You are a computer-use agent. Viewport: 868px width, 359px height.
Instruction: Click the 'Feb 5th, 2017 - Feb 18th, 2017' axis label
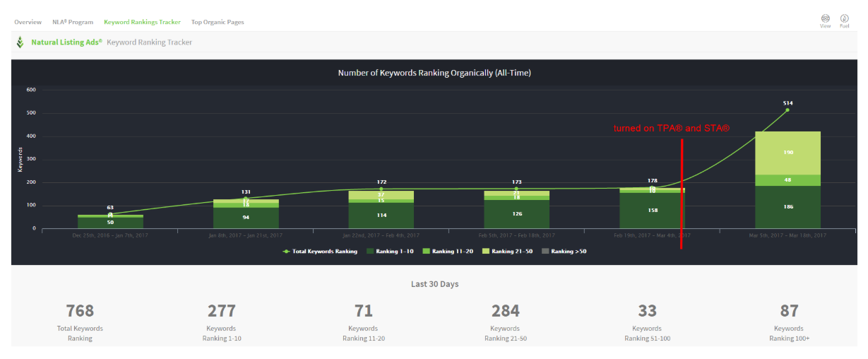[516, 235]
